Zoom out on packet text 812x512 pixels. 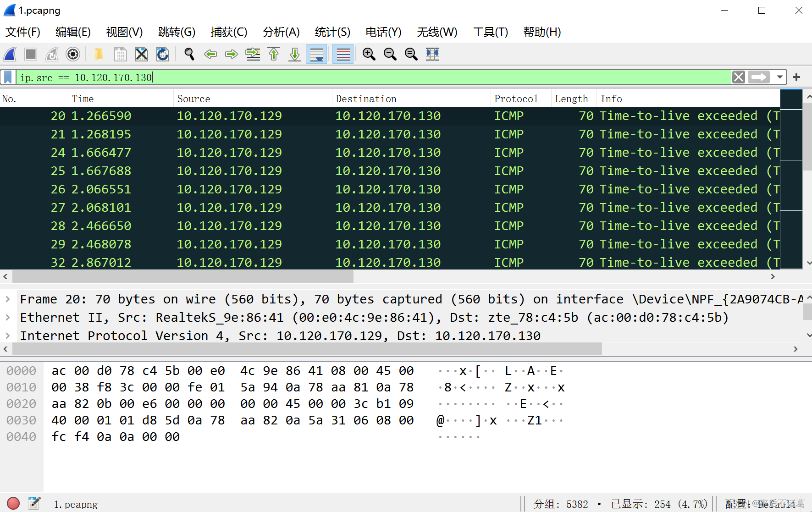[390, 54]
